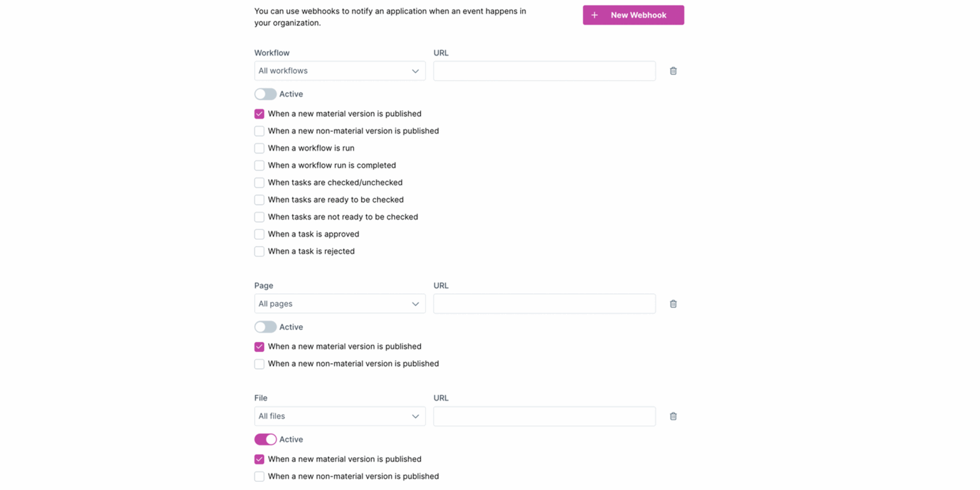Open the All workflows dropdown

coord(340,71)
